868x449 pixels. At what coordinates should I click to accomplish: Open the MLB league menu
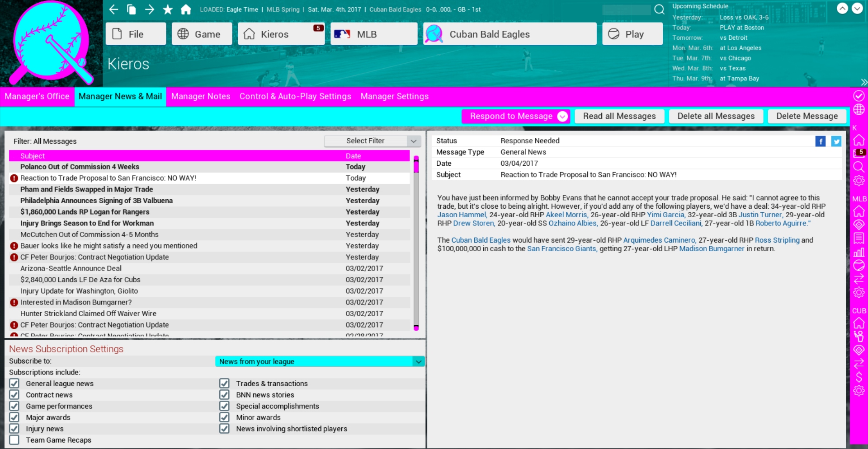(x=374, y=34)
